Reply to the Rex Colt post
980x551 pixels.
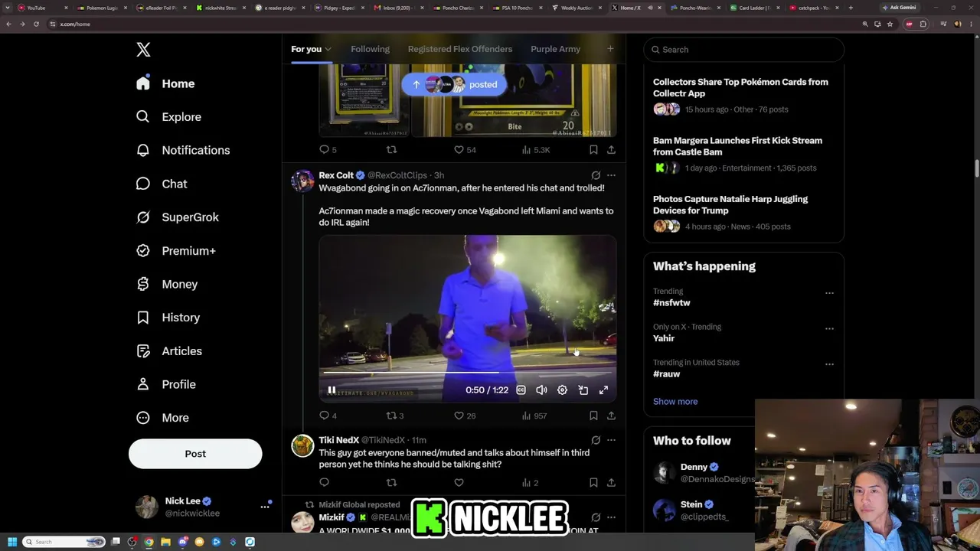tap(324, 416)
